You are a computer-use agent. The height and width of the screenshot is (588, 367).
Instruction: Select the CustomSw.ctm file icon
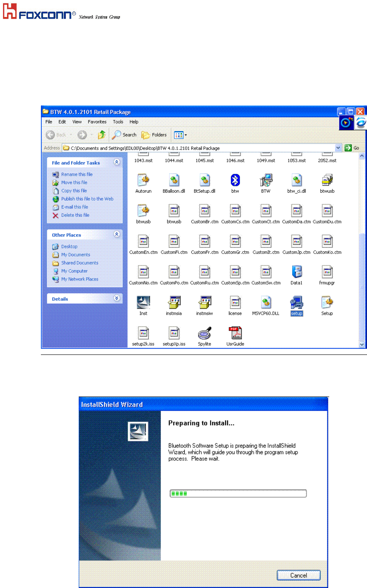266,272
